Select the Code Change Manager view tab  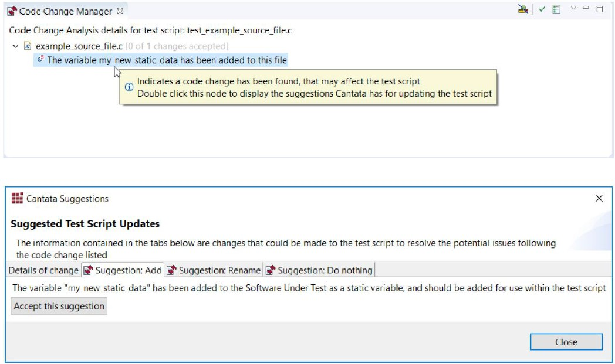tap(66, 11)
